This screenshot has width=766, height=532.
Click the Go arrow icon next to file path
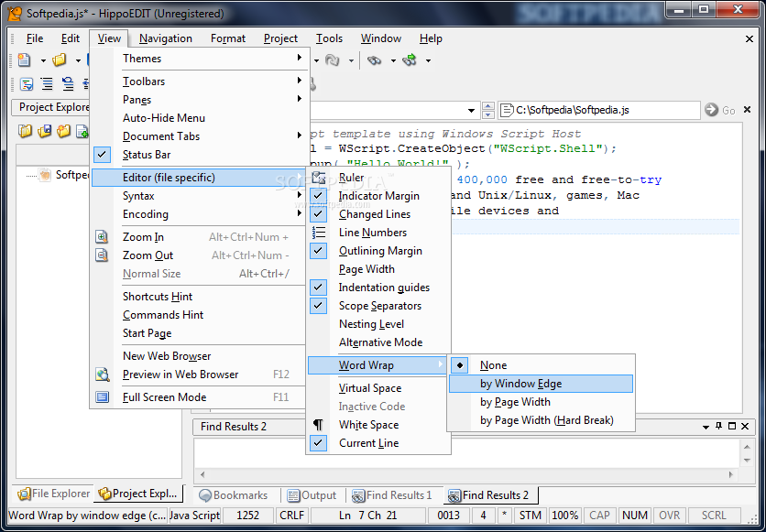pyautogui.click(x=711, y=110)
